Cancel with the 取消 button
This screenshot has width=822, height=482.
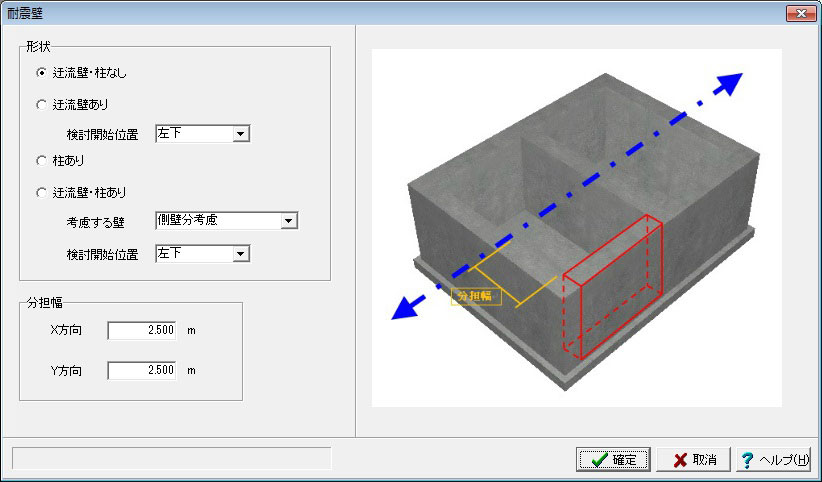tap(694, 459)
